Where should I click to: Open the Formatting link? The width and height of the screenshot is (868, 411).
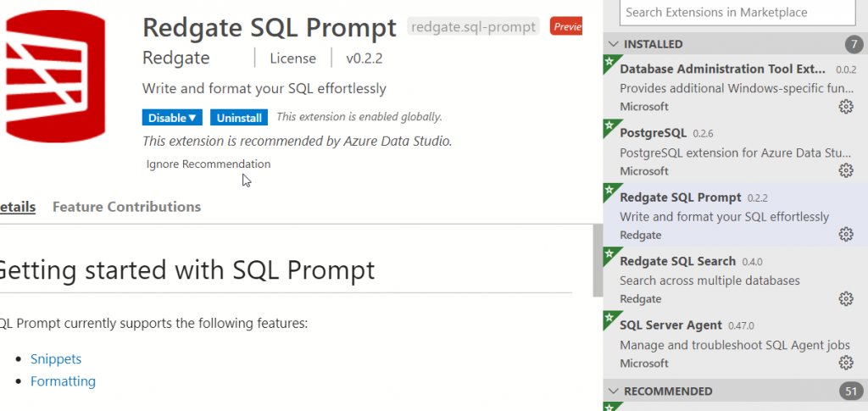pos(63,381)
